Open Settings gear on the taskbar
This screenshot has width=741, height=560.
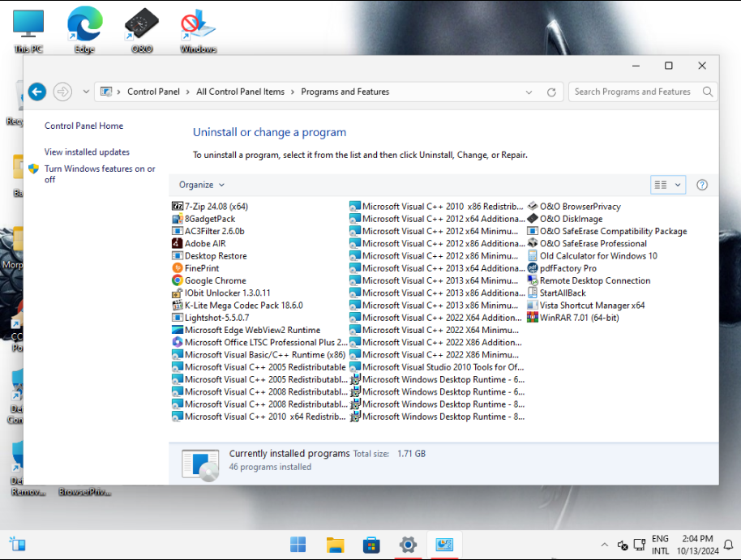pos(408,545)
